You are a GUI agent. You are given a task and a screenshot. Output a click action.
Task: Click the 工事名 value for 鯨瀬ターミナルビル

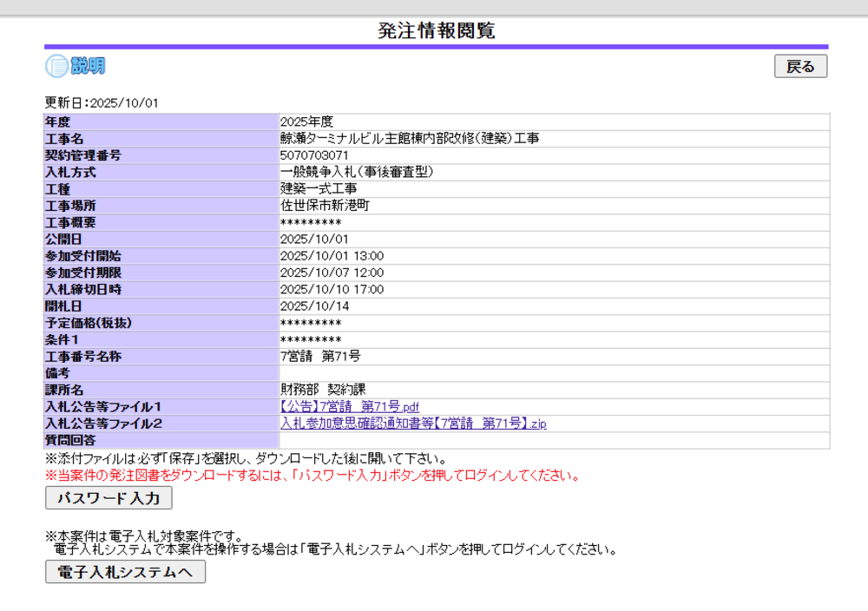click(x=409, y=139)
